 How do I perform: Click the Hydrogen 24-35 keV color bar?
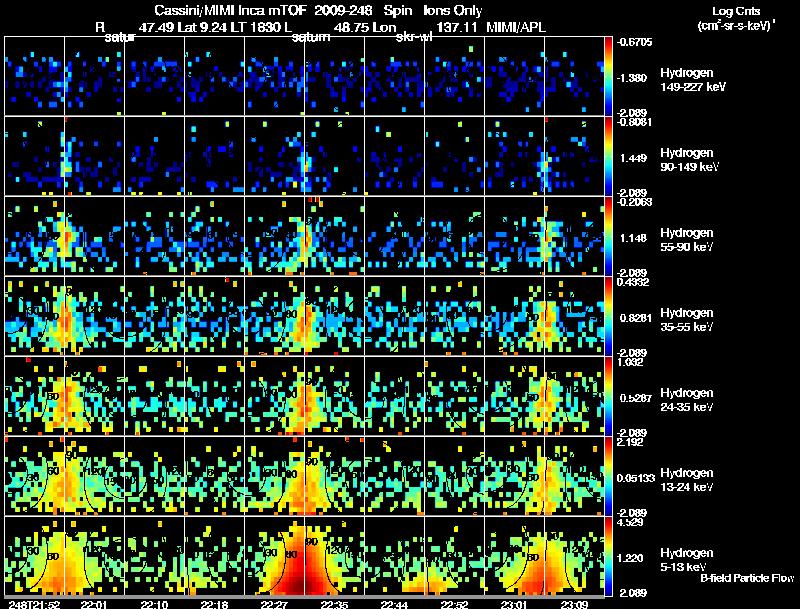click(x=608, y=396)
